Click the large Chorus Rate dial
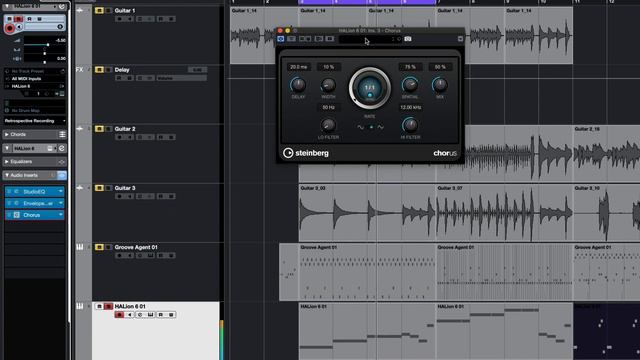640x360 pixels. point(369,88)
